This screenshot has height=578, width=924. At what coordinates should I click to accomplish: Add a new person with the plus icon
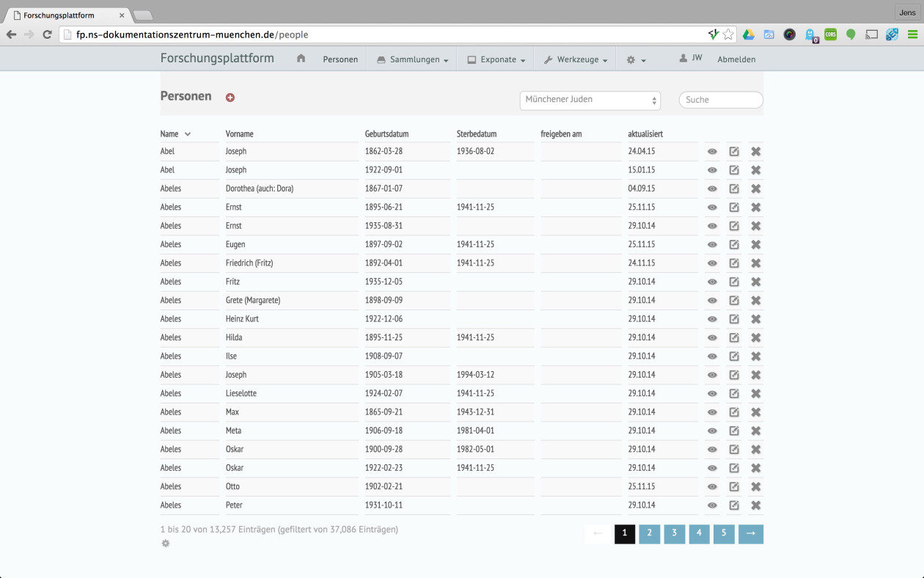tap(230, 98)
